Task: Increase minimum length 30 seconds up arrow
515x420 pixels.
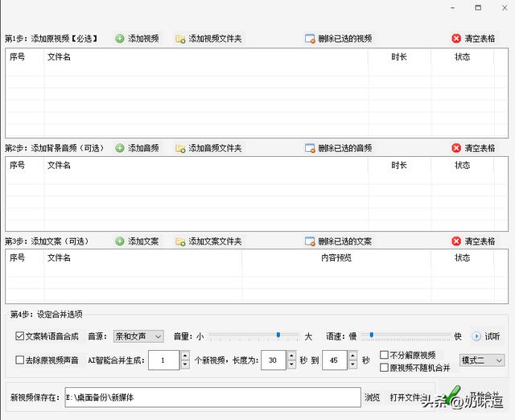Action: (x=291, y=356)
